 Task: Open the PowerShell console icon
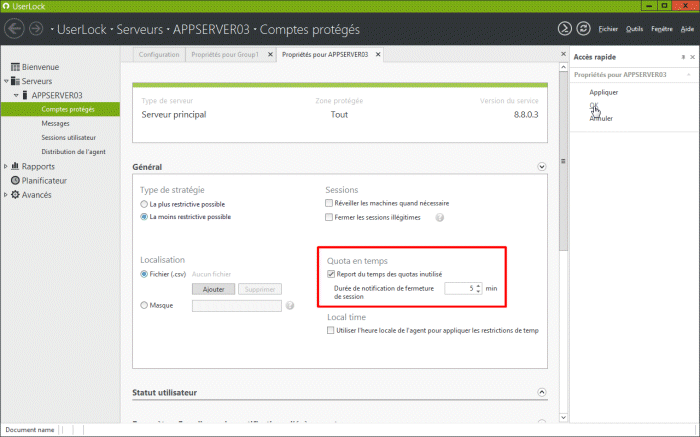pyautogui.click(x=565, y=29)
